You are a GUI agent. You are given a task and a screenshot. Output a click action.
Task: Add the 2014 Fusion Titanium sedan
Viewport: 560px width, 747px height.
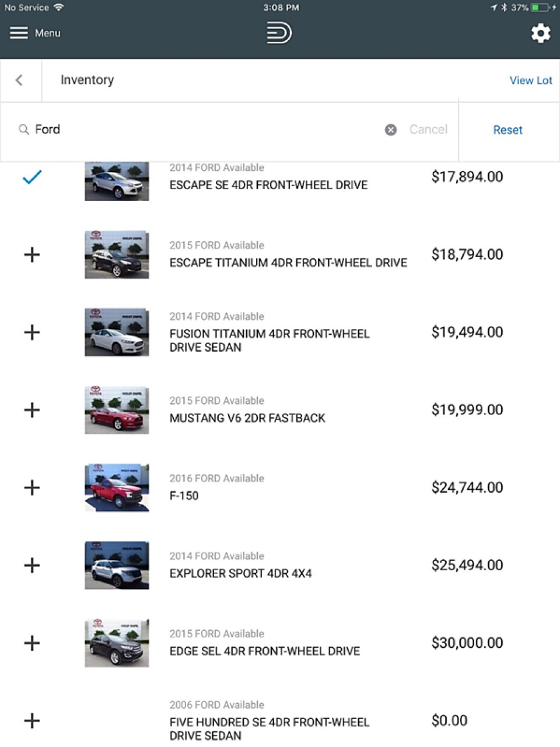point(32,332)
